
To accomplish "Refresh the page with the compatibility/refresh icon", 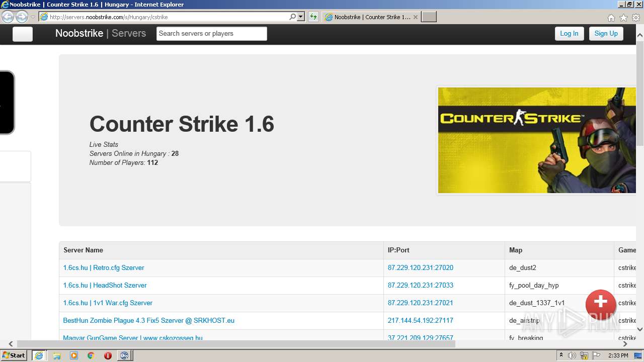I will [x=313, y=17].
